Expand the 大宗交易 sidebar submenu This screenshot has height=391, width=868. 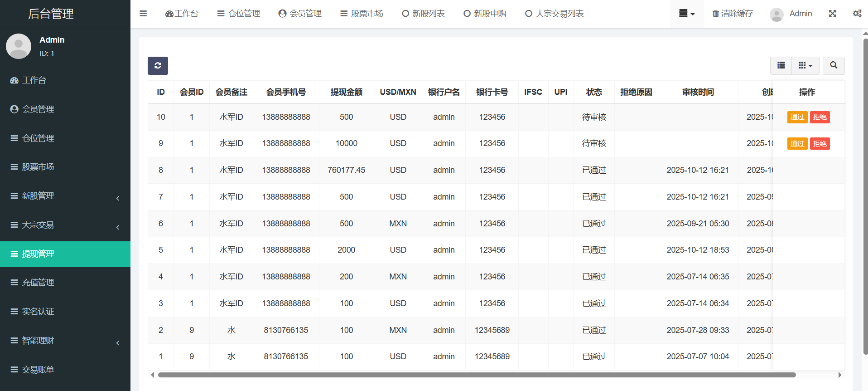(65, 225)
